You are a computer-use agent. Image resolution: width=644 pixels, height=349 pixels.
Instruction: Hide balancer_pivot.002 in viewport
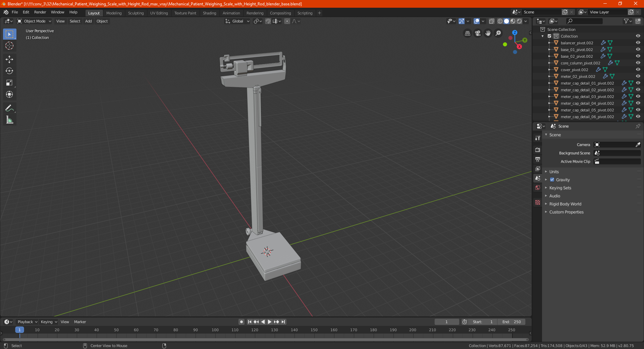coord(638,43)
